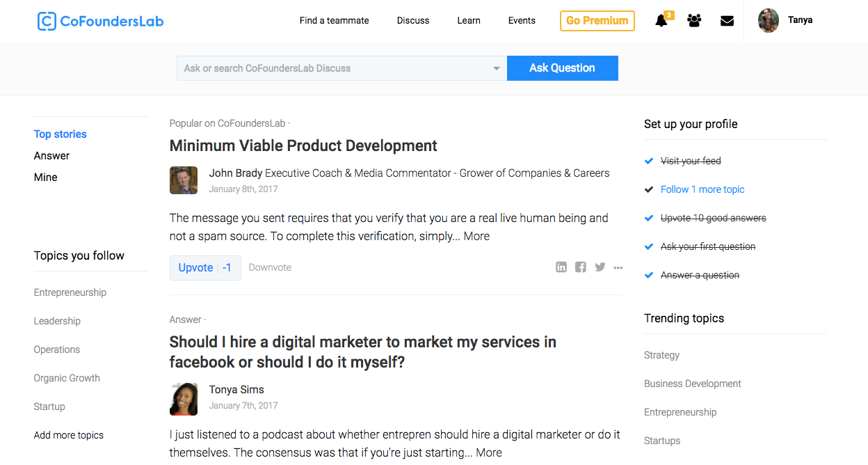Open the notifications bell
Screen dimensions: 868x465
click(661, 21)
